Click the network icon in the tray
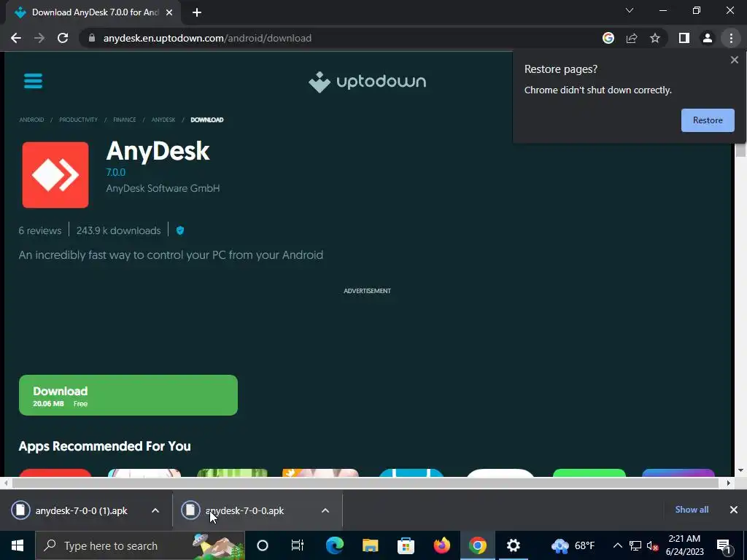Screen dimensions: 747x560 point(635,545)
